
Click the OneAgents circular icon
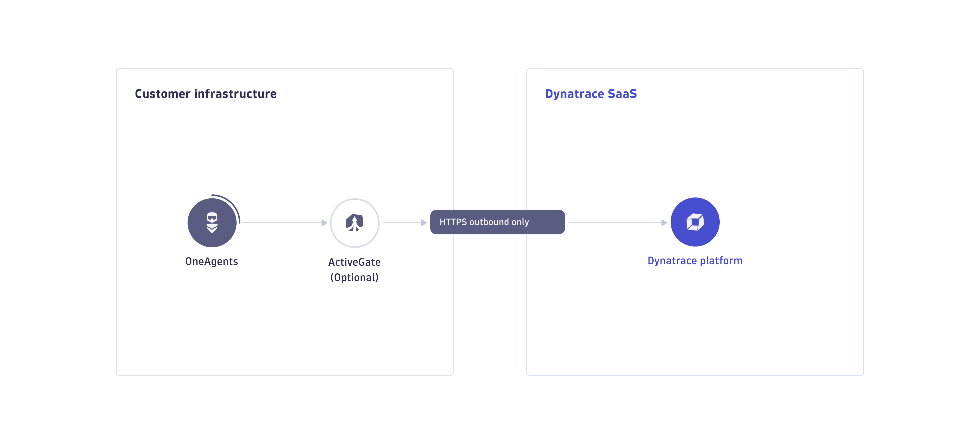[x=212, y=223]
